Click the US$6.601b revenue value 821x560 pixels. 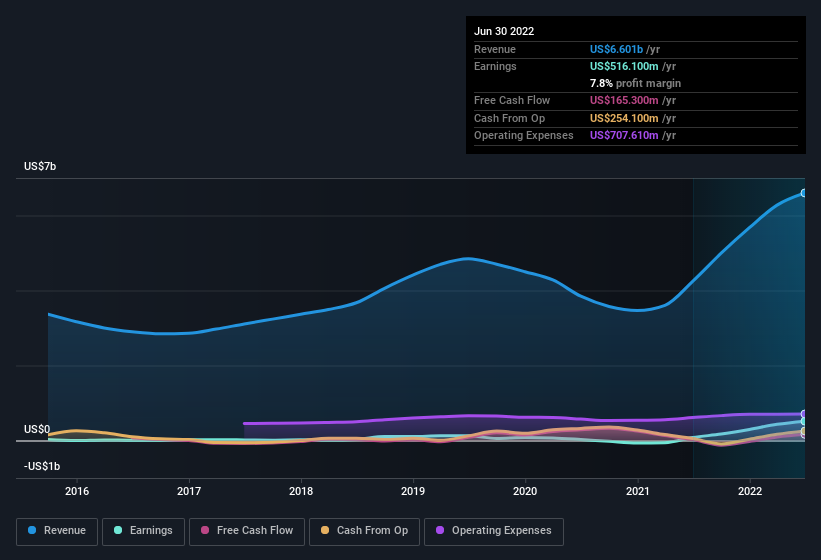click(616, 49)
